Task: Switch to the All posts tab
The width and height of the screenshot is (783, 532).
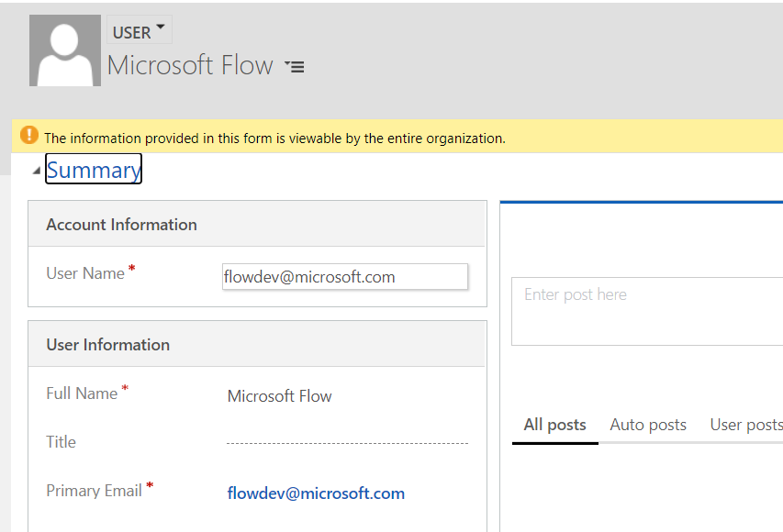Action: [x=554, y=425]
